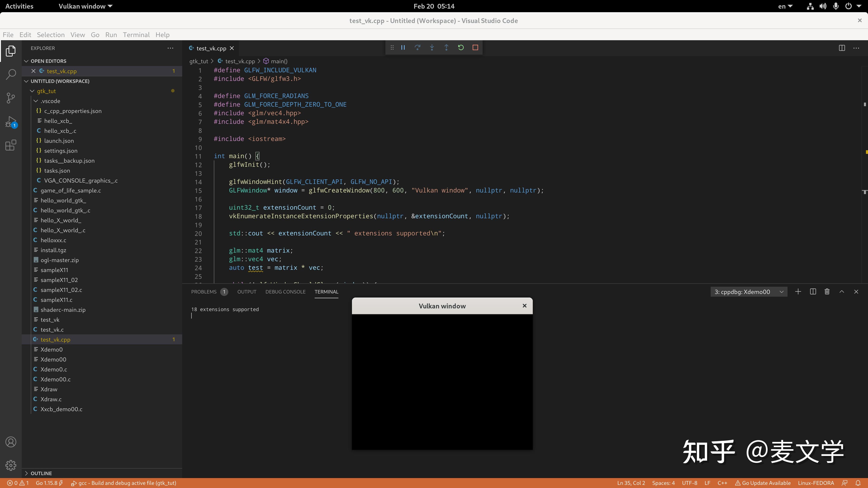Toggle panel maximize with the chevron icon
This screenshot has width=868, height=488.
pyautogui.click(x=841, y=292)
